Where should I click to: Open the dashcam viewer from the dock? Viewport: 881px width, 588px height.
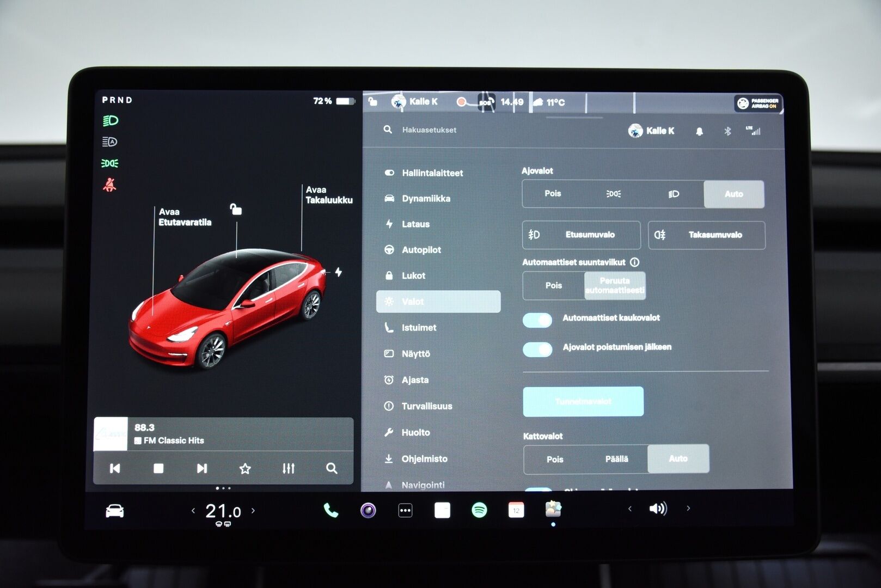coord(369,511)
